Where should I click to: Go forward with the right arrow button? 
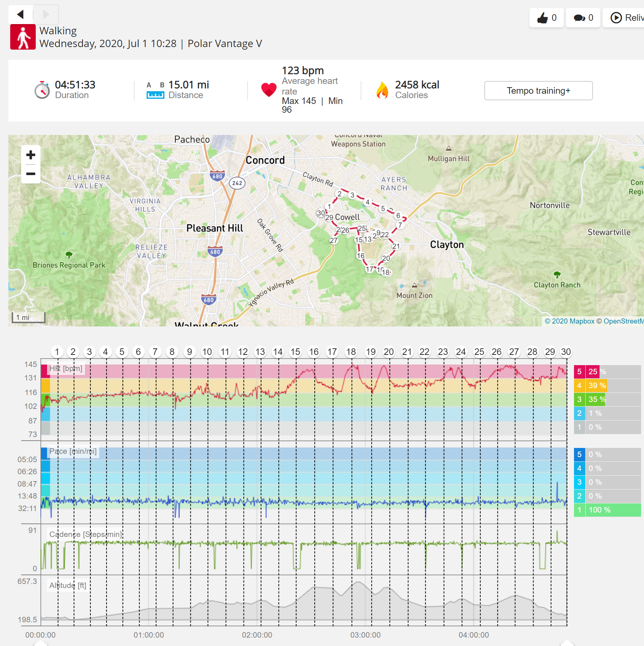point(46,15)
